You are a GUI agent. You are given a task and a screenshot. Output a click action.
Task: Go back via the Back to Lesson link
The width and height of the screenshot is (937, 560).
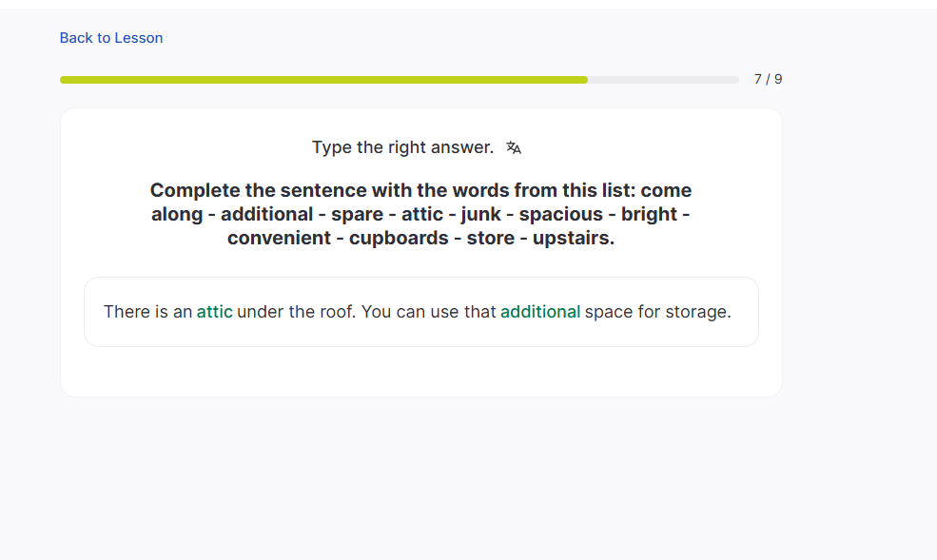(x=111, y=38)
